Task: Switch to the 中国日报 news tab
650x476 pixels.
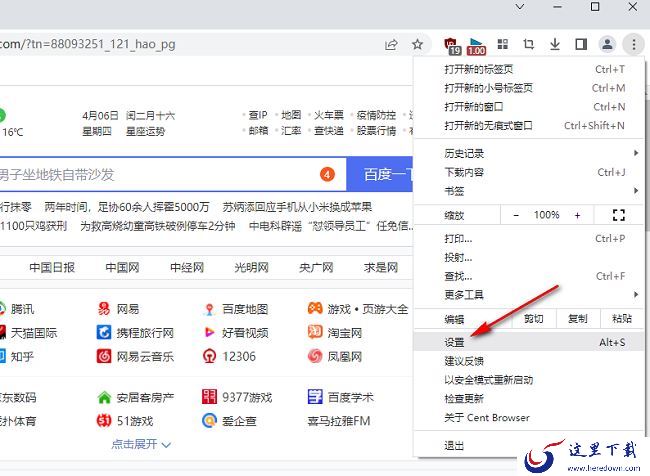Action: (x=52, y=268)
